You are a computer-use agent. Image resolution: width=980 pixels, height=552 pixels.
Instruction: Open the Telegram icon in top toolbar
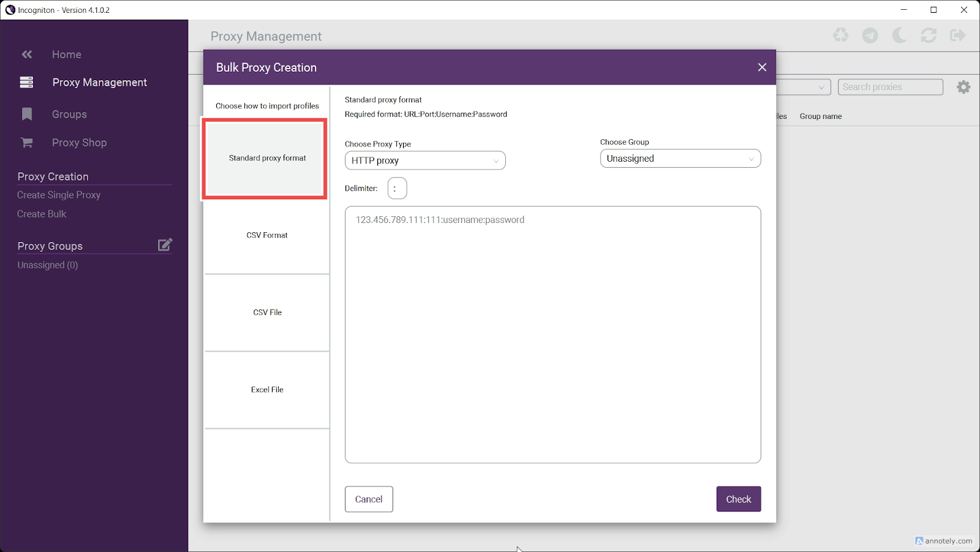click(x=870, y=36)
